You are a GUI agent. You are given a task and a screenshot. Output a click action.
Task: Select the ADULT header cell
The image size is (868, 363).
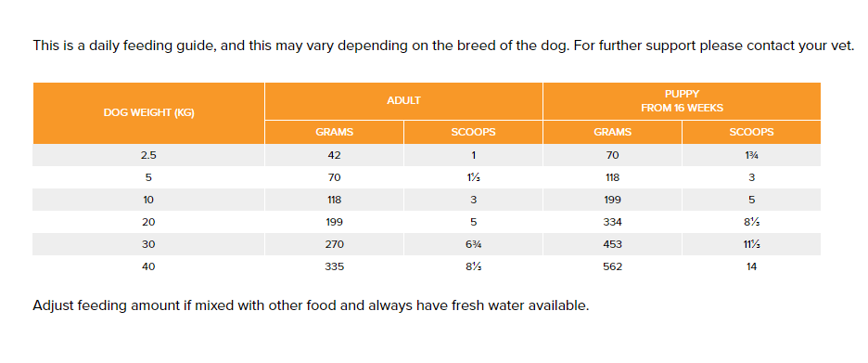tap(403, 101)
